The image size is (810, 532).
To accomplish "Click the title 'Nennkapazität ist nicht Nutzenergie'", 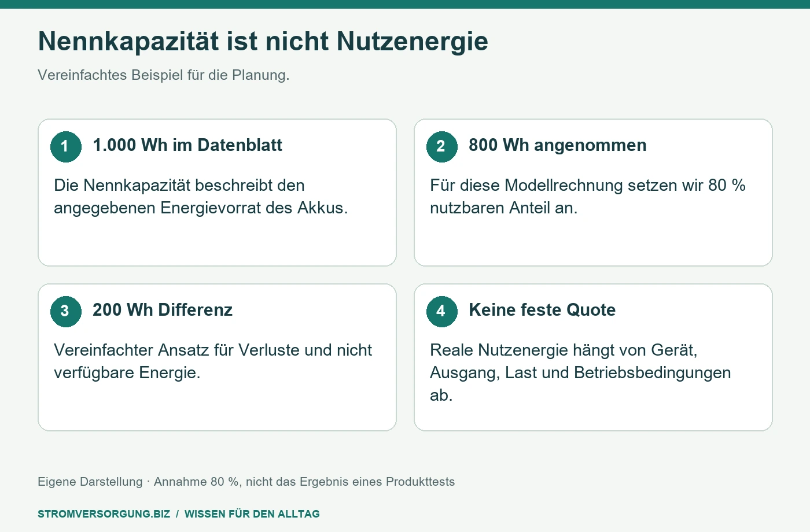I will pyautogui.click(x=263, y=42).
